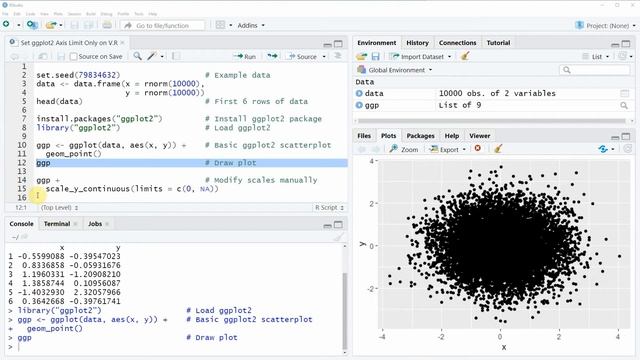
Task: Open the Import Dataset dropdown
Action: pyautogui.click(x=420, y=56)
